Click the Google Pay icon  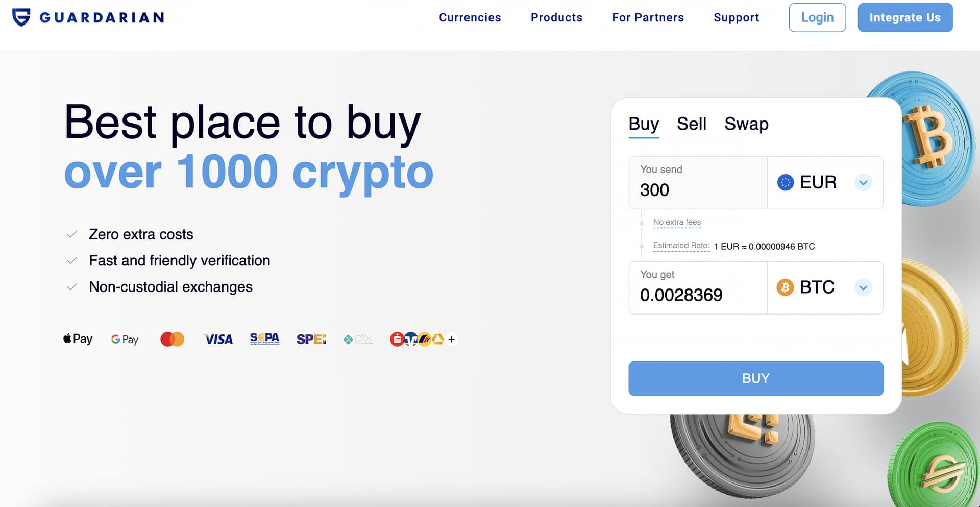pos(125,340)
